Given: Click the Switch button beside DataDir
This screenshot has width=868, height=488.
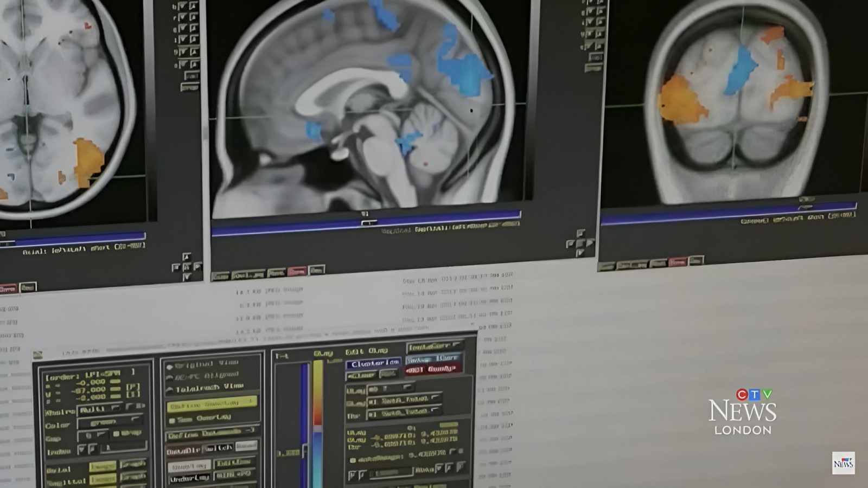Looking at the screenshot, I should coord(219,448).
